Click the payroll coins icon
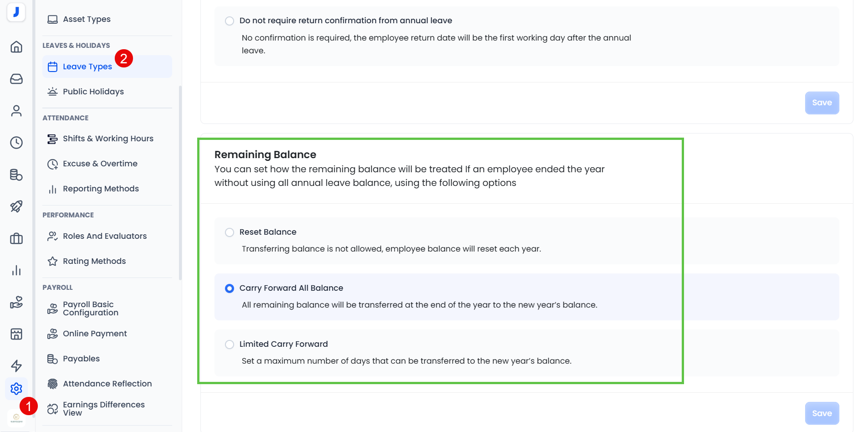Image resolution: width=868 pixels, height=432 pixels. coord(16,175)
